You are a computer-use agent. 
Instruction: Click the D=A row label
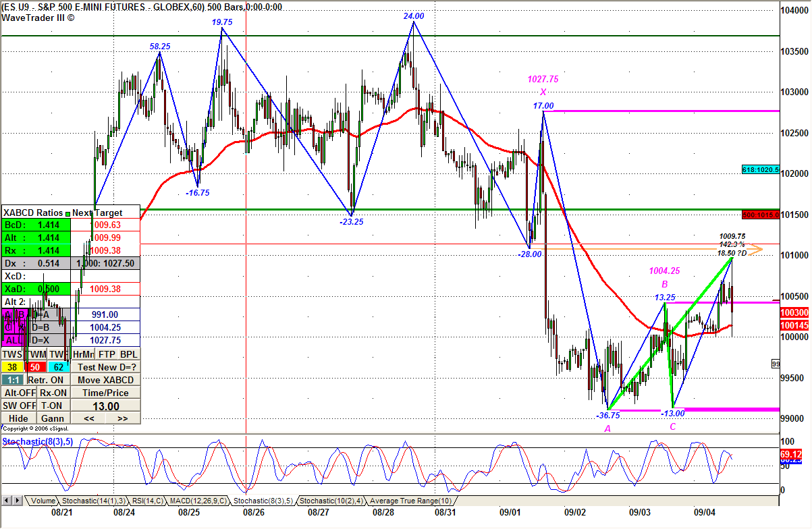pyautogui.click(x=49, y=314)
